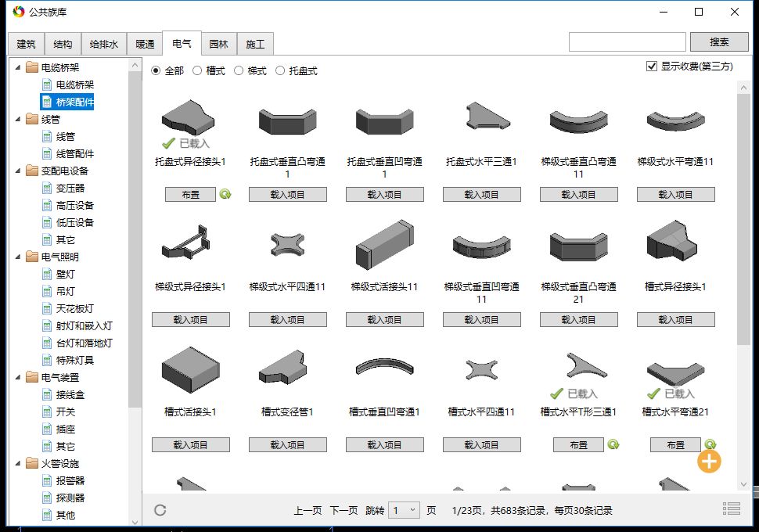Select the 槽式垂直凹弯通1 thumbnail
Screen dimensions: 759x532
coord(385,367)
